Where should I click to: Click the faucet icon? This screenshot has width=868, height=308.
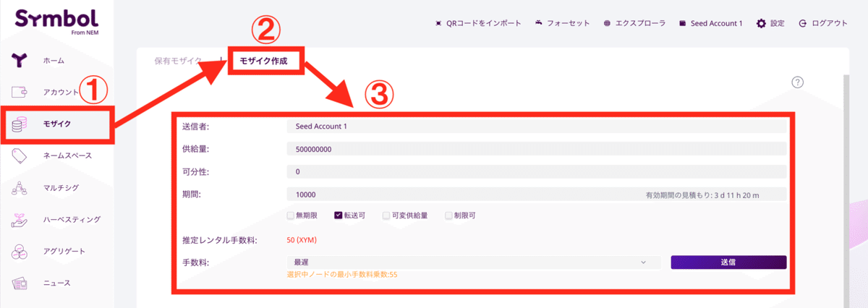[x=539, y=23]
